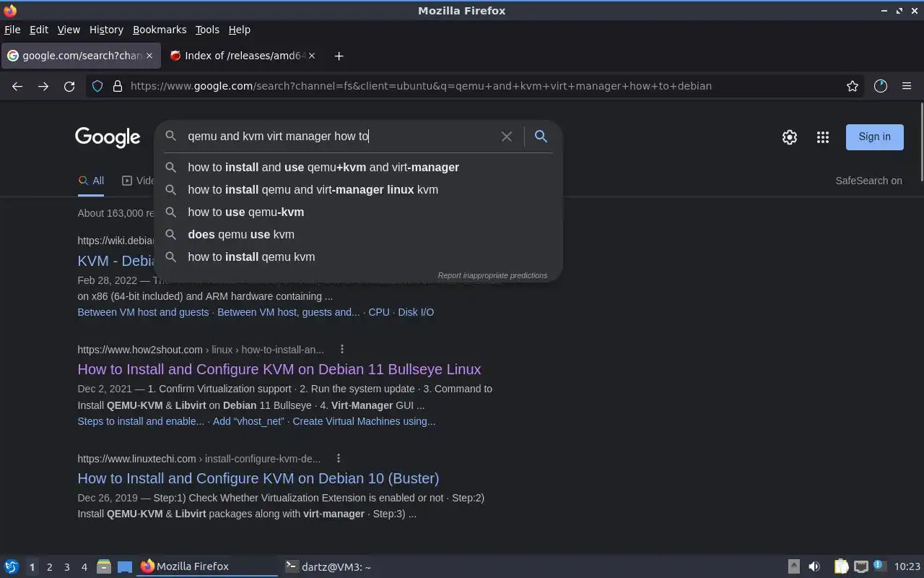Bookmark this page with star icon
This screenshot has width=924, height=578.
tap(853, 86)
